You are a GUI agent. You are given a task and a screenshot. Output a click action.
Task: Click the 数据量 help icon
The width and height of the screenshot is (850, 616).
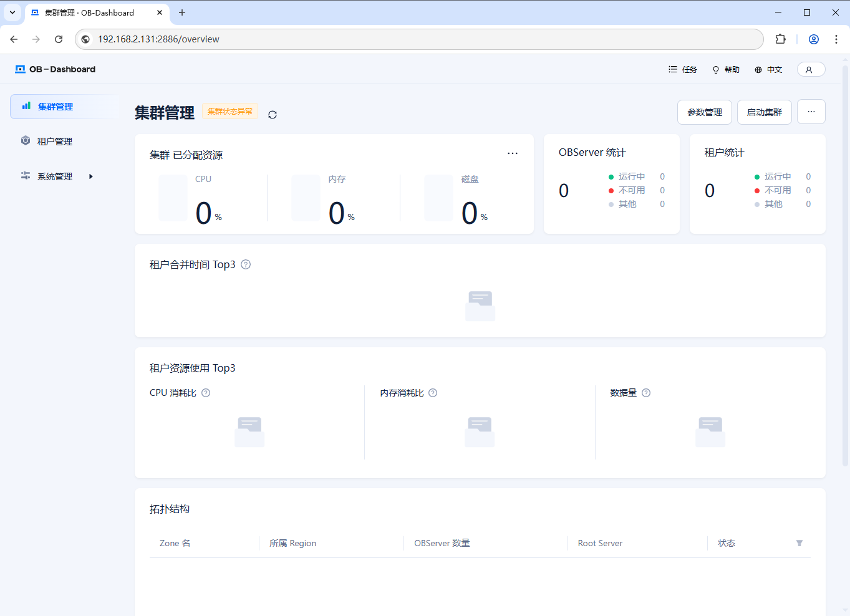pos(646,393)
